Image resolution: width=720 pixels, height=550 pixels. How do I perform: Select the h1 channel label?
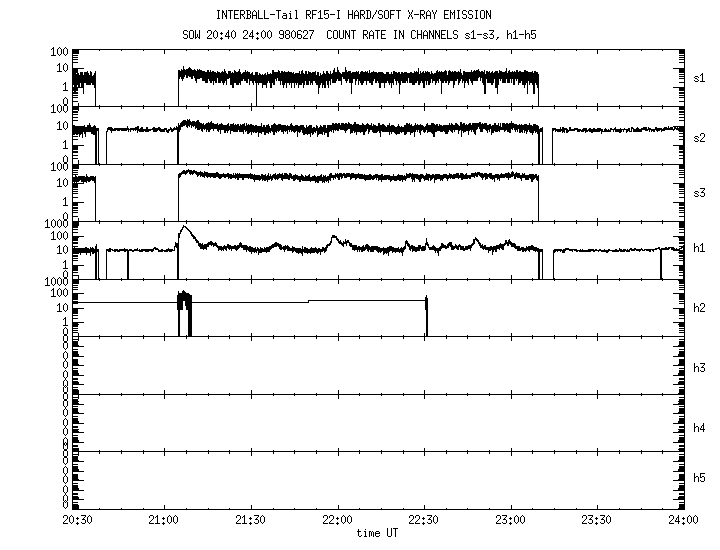point(700,247)
